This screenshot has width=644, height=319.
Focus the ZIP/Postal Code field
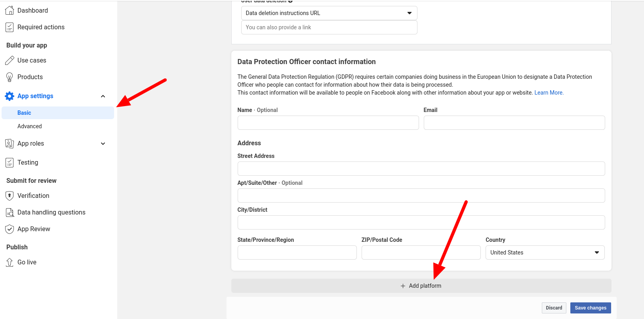click(421, 253)
